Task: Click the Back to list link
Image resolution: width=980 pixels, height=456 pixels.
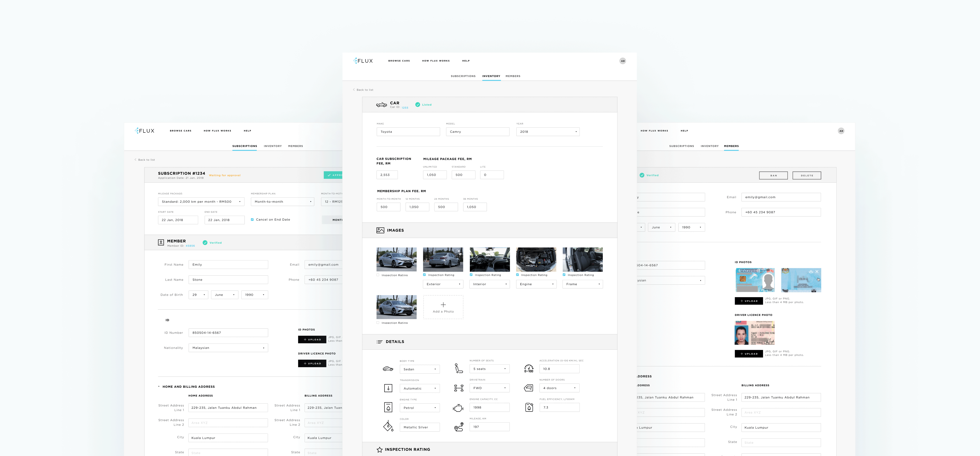Action: 363,89
